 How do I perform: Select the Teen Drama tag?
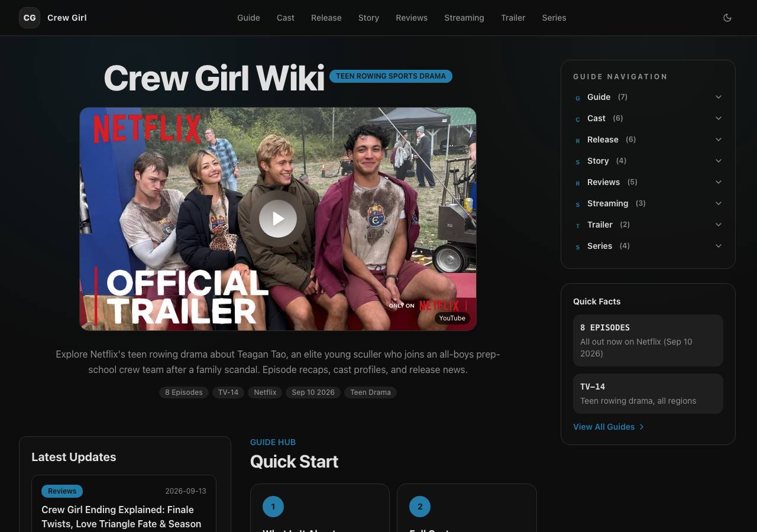coord(370,392)
